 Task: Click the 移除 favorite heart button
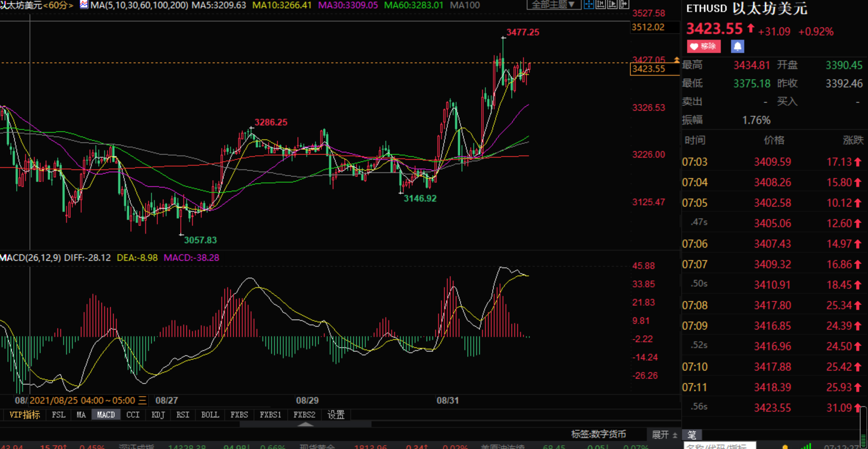(703, 46)
